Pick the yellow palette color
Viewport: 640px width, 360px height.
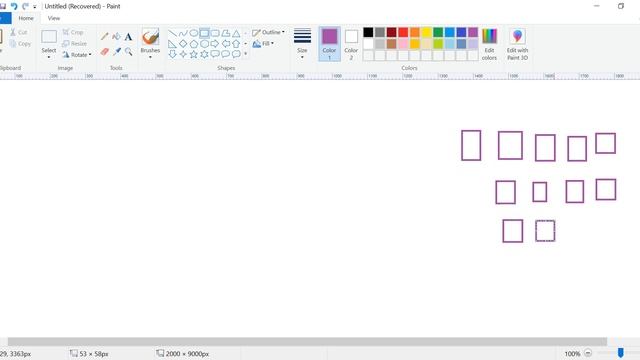click(x=426, y=32)
